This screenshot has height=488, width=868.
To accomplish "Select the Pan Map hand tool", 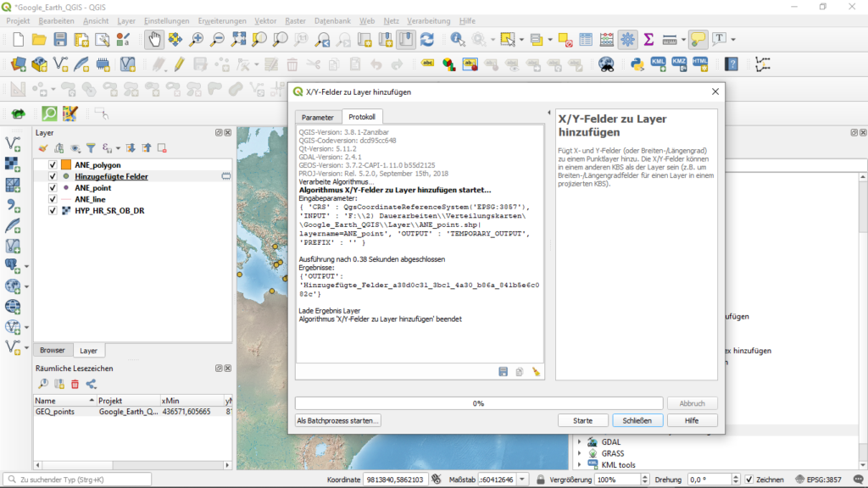I will point(154,39).
